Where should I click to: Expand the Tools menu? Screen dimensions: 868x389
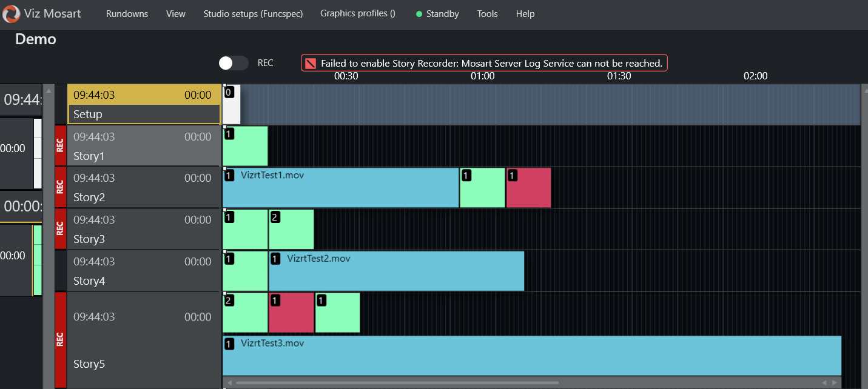487,14
